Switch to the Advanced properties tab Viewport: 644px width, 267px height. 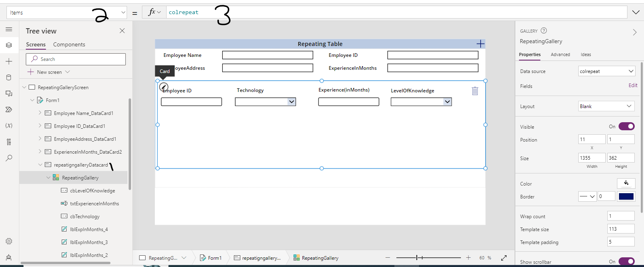(x=560, y=54)
